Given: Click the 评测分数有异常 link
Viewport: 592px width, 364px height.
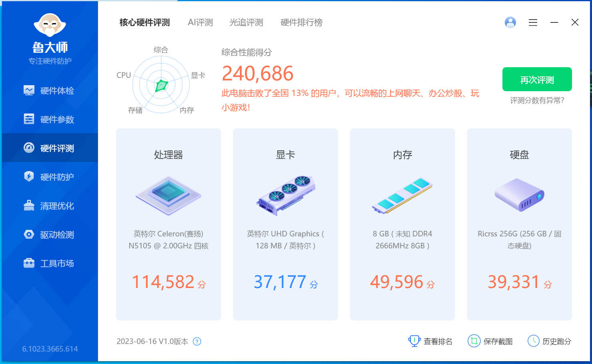Looking at the screenshot, I should pyautogui.click(x=537, y=100).
